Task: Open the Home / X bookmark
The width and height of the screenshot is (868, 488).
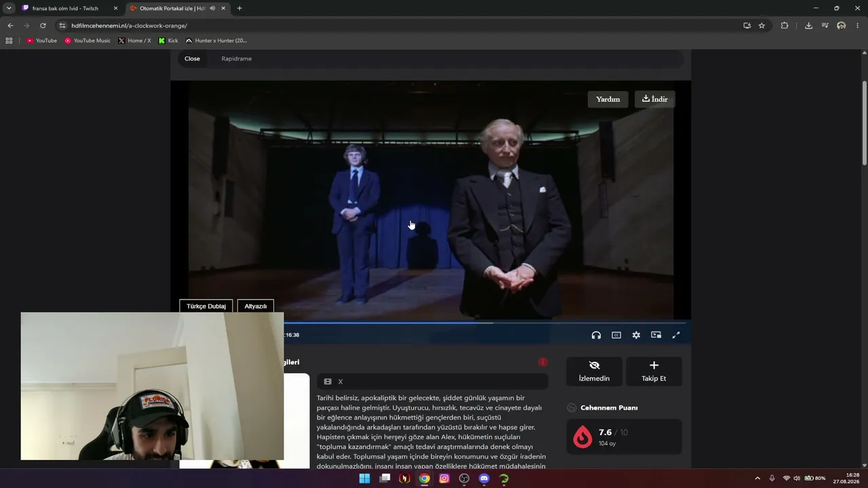Action: 134,41
